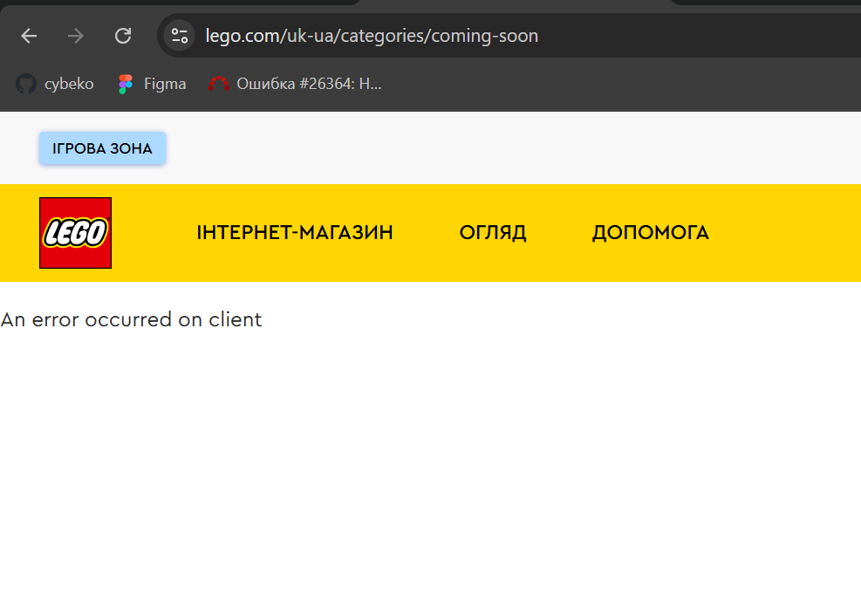The image size is (861, 616).
Task: Click the 'An error occurred on client' text
Action: click(131, 320)
